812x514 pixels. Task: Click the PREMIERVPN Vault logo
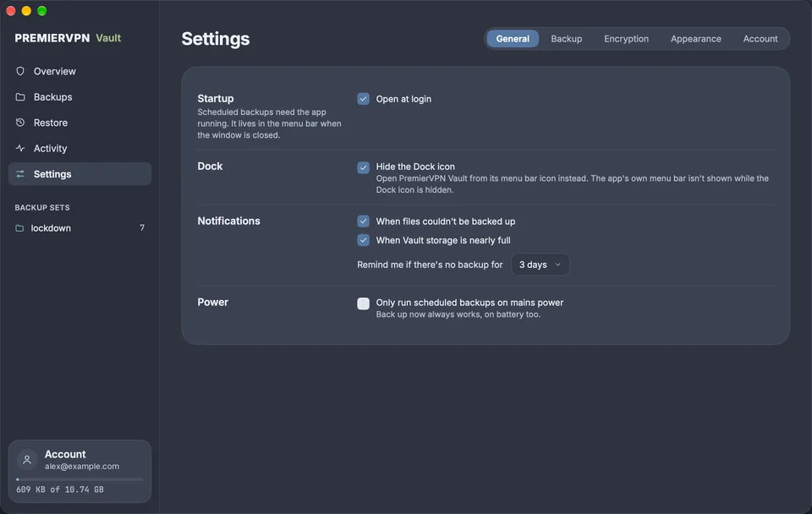(x=68, y=38)
